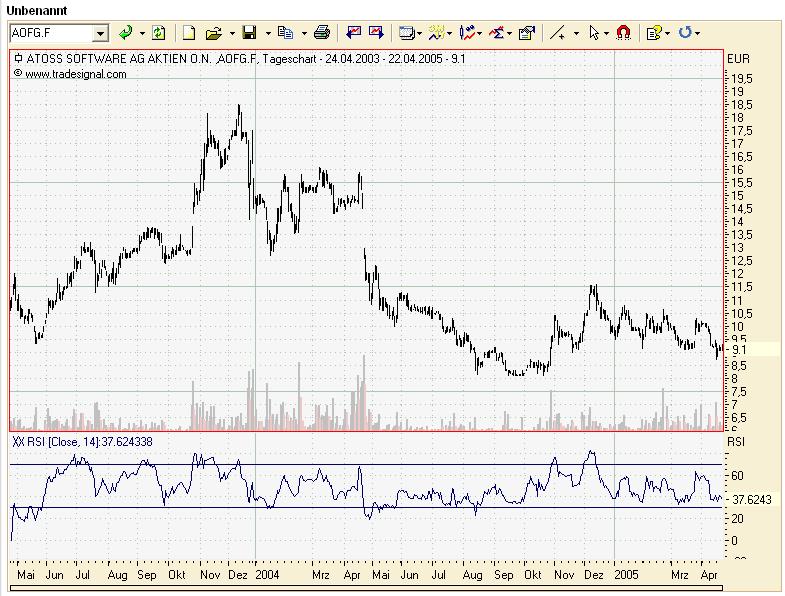The width and height of the screenshot is (785, 596).
Task: Click the 2005 year label on time axis
Action: point(626,574)
